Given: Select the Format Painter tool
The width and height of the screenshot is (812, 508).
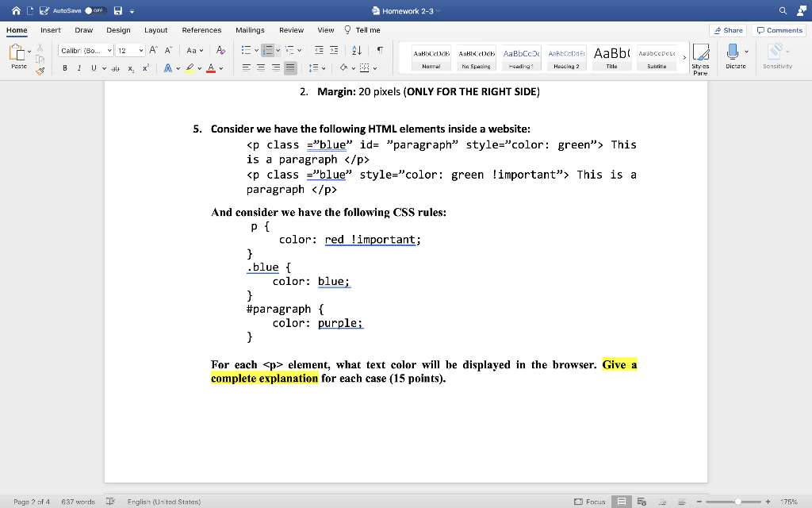Looking at the screenshot, I should coord(40,70).
